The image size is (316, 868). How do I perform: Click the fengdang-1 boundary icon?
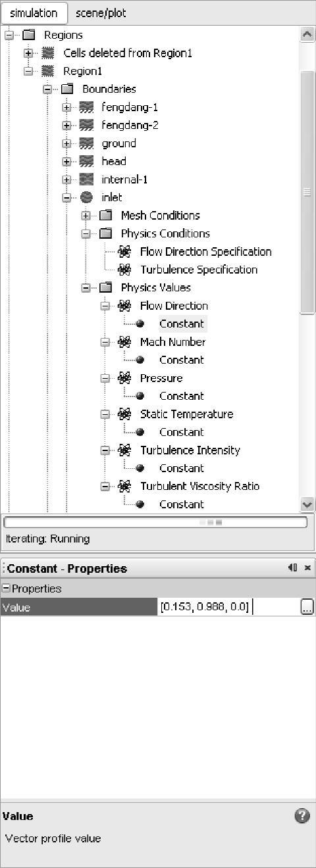[87, 107]
